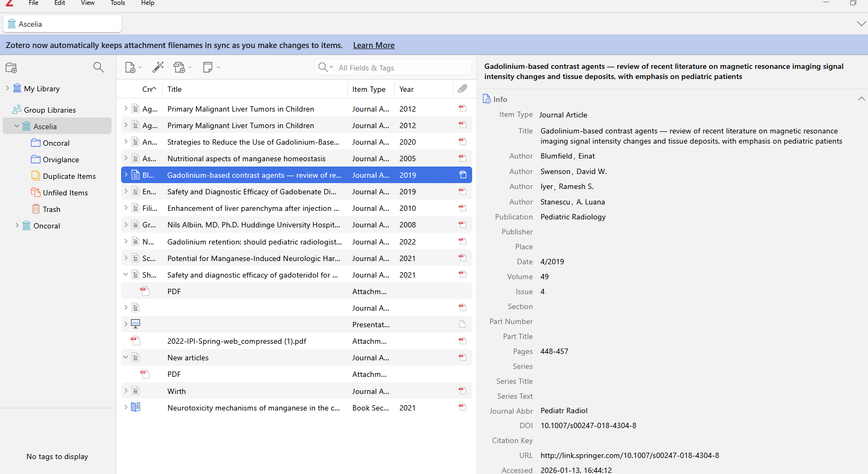This screenshot has height=474, width=868.
Task: Click author field Stanescu, A. Luana
Action: point(572,202)
